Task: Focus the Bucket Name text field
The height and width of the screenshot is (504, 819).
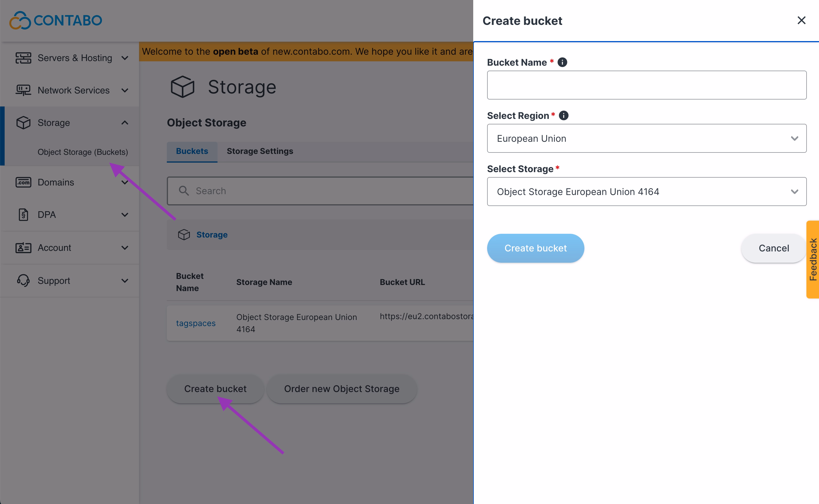Action: tap(646, 85)
